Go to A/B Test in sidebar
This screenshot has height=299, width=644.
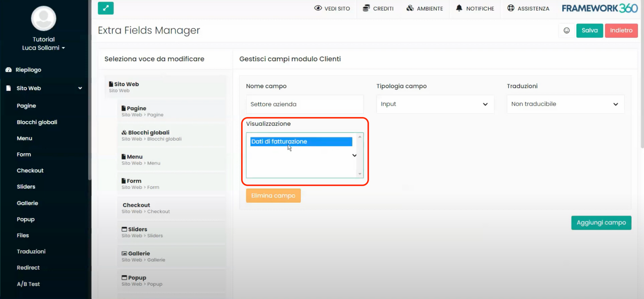[x=28, y=284]
